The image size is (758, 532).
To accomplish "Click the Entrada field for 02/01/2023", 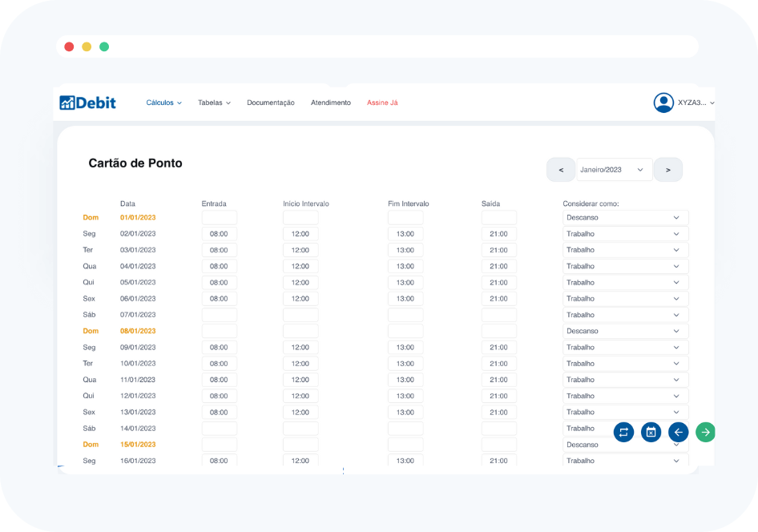I will pos(219,234).
